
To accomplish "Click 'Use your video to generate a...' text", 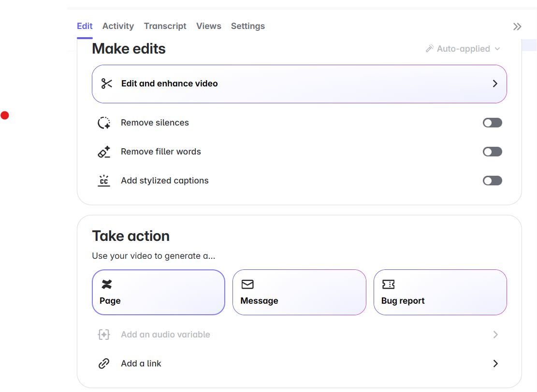I will pos(154,256).
